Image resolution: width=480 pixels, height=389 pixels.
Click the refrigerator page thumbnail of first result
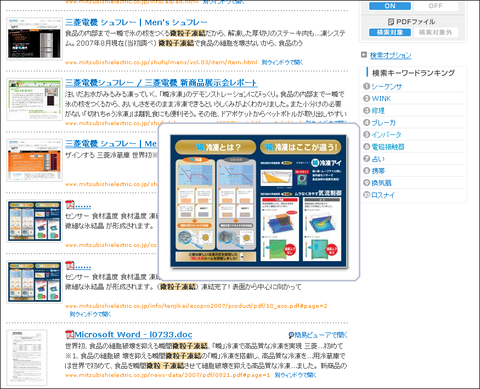tap(35, 39)
